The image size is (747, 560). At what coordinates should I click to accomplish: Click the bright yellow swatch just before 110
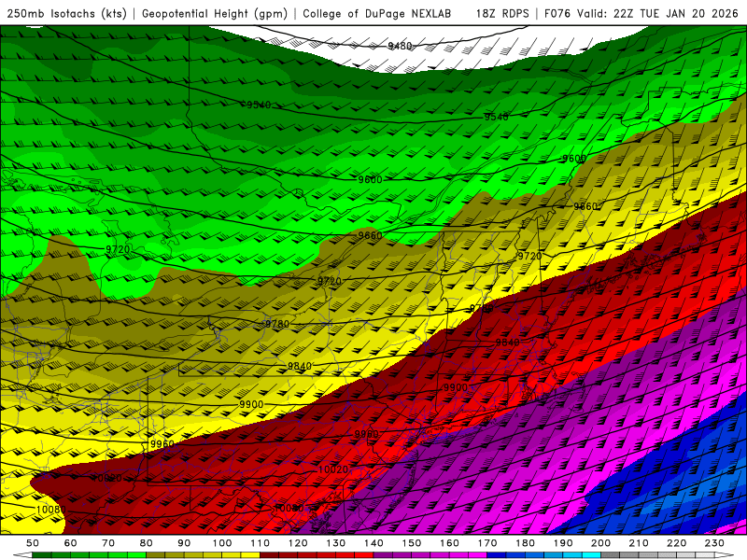pyautogui.click(x=250, y=554)
